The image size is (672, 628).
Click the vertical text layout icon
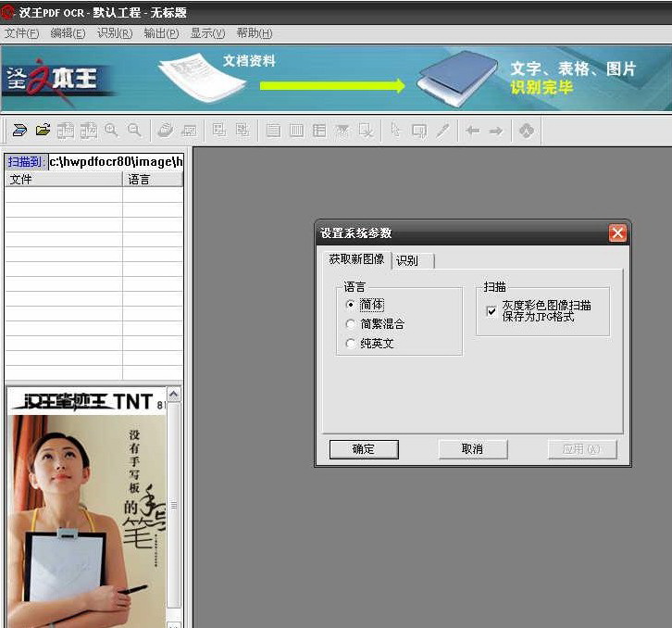click(296, 131)
